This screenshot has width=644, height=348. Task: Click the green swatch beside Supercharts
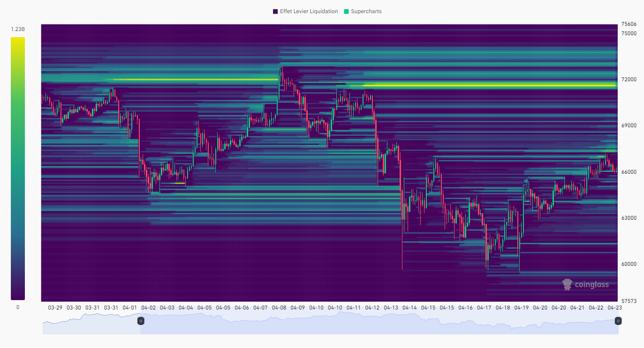pyautogui.click(x=346, y=11)
